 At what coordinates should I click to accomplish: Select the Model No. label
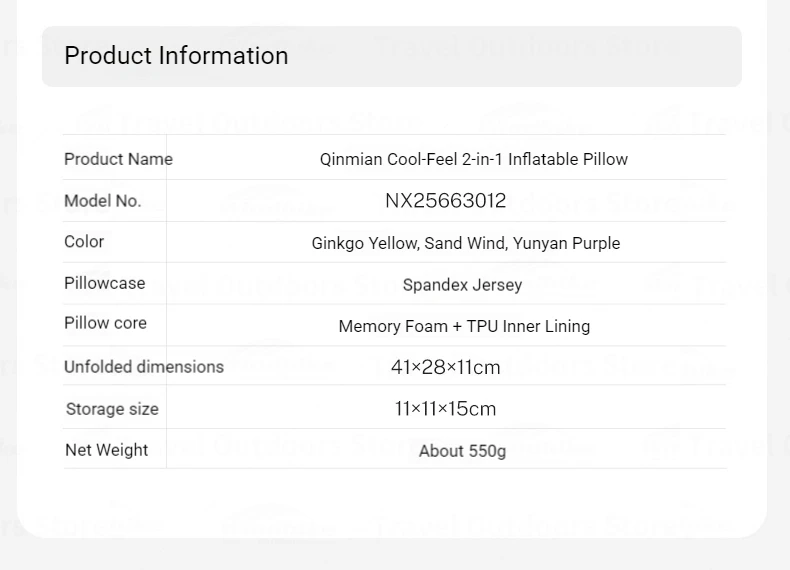click(103, 201)
